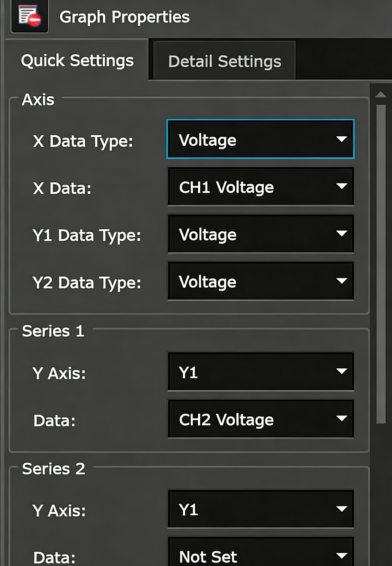Image resolution: width=392 pixels, height=566 pixels.
Task: Open the X Data Type dropdown
Action: [x=260, y=139]
